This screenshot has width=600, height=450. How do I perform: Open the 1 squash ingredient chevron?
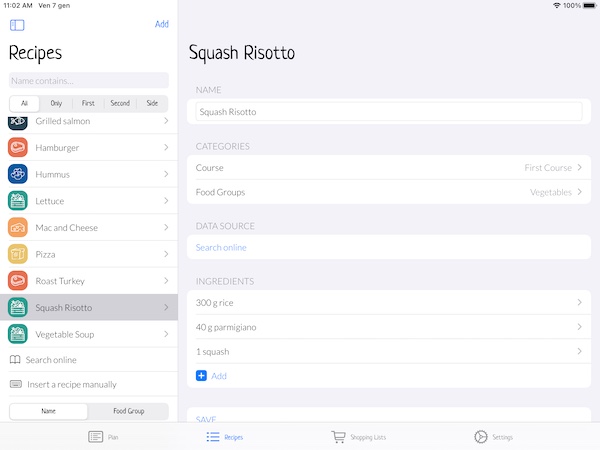(580, 351)
